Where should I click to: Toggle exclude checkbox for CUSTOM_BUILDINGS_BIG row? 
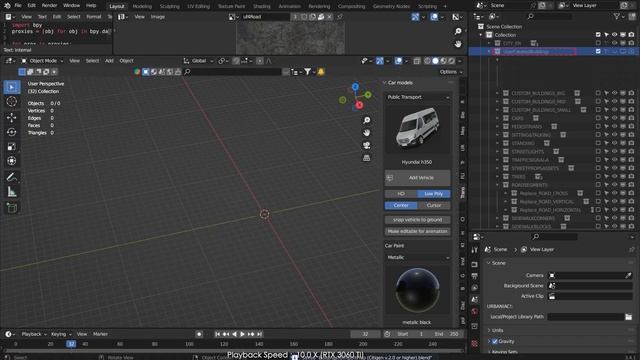click(x=598, y=93)
